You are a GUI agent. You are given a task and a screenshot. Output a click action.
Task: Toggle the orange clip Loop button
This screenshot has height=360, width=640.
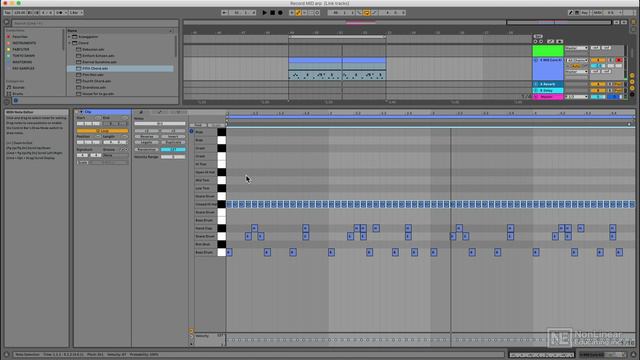click(102, 131)
